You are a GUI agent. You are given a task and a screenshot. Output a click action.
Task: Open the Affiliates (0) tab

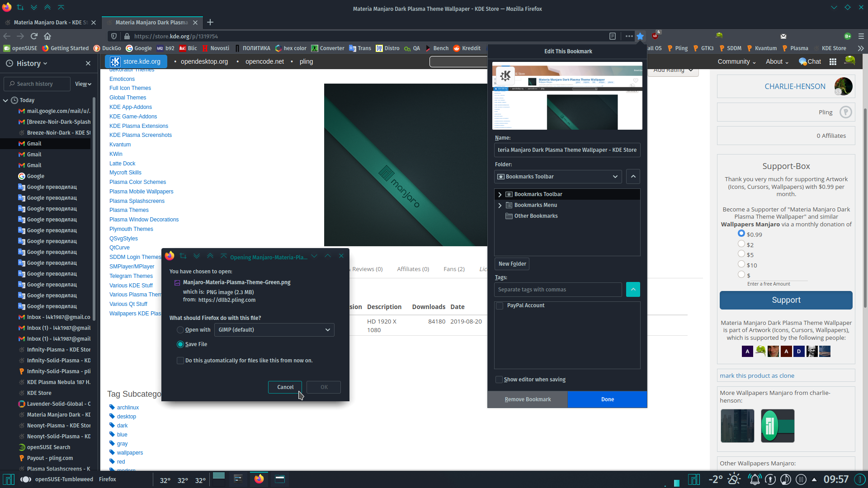(x=413, y=269)
